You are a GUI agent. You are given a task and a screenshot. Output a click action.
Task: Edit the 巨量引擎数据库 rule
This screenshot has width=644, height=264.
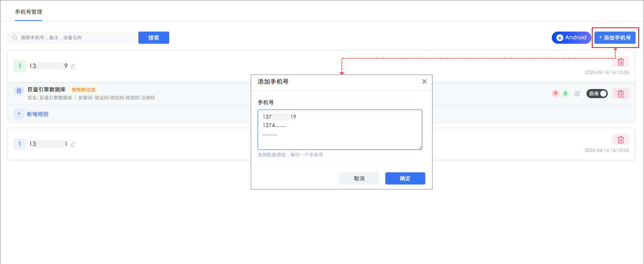tap(577, 94)
